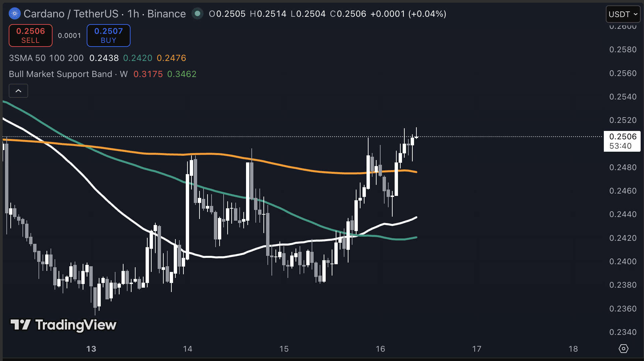
Task: Open chart settings gear icon
Action: point(623,349)
